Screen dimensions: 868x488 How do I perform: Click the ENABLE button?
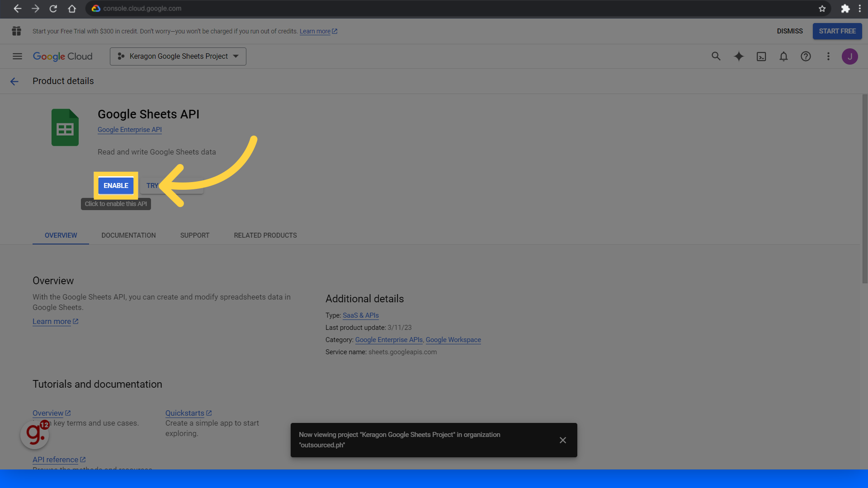pos(116,186)
